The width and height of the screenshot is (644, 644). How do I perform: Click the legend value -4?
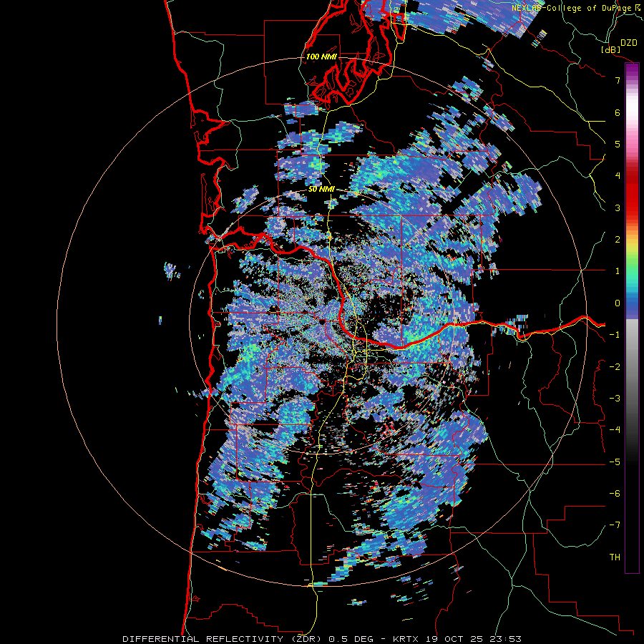pos(615,430)
